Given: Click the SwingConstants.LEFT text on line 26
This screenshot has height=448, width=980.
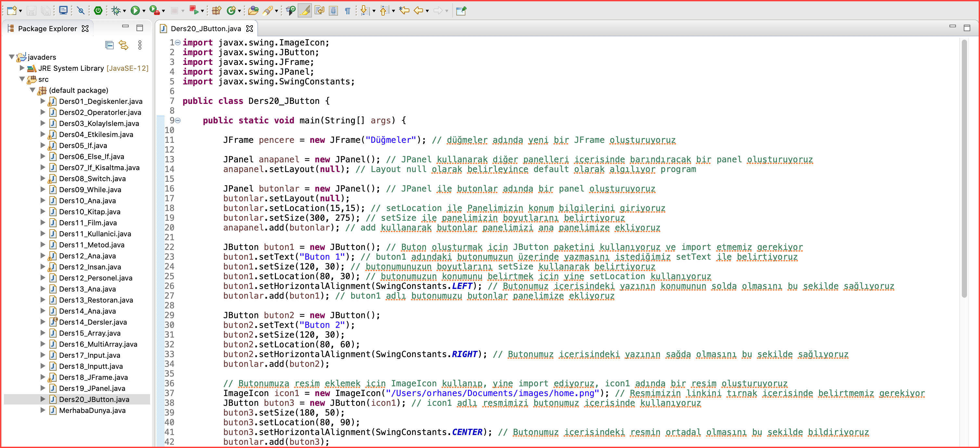Looking at the screenshot, I should tap(424, 286).
